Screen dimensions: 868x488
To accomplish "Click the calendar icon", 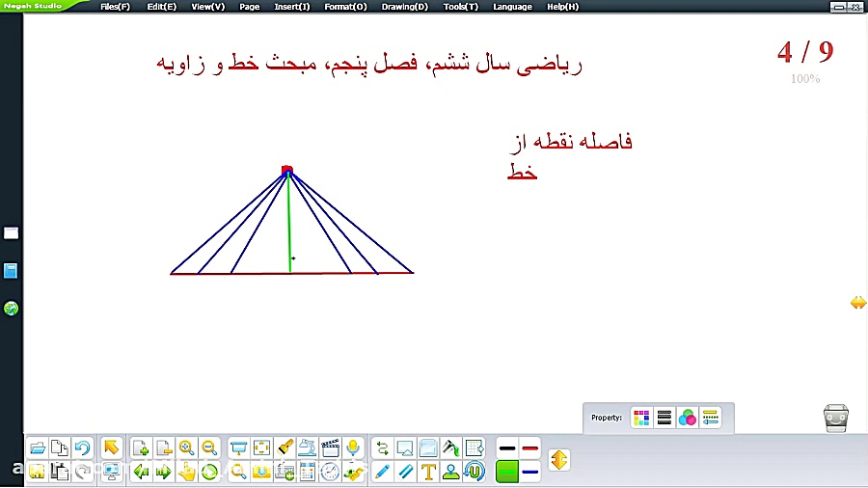I will pyautogui.click(x=308, y=472).
